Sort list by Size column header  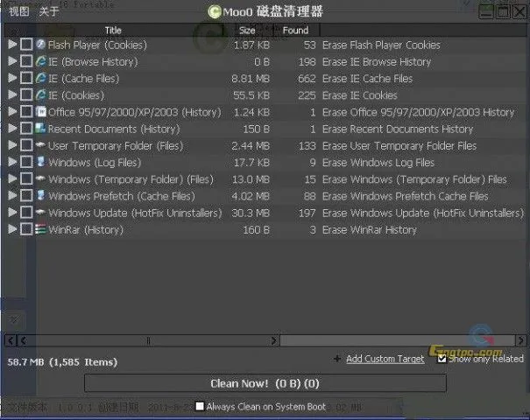click(x=246, y=31)
